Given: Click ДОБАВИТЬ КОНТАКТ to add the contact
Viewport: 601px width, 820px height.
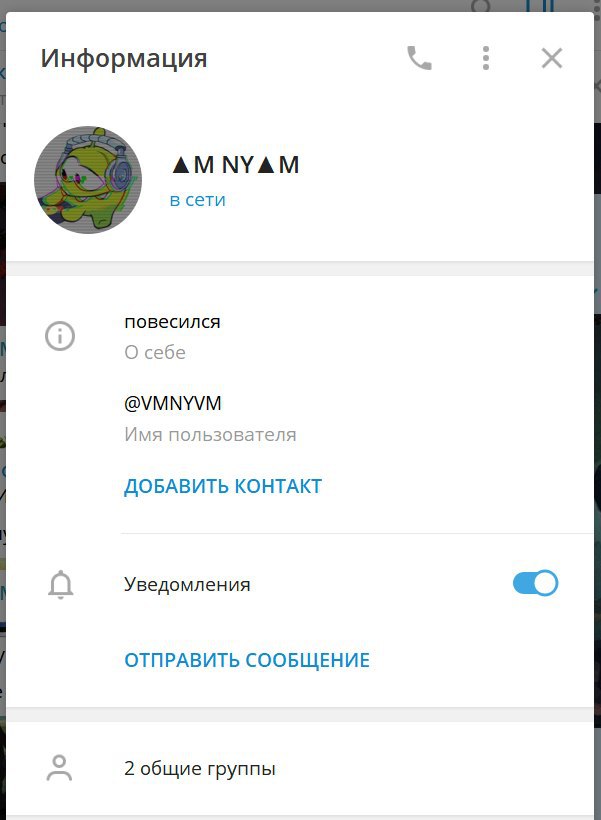Looking at the screenshot, I should click(223, 486).
